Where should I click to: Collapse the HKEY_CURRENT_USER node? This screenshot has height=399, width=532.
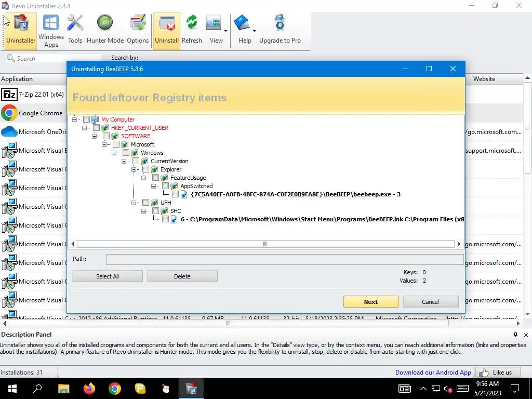click(85, 128)
